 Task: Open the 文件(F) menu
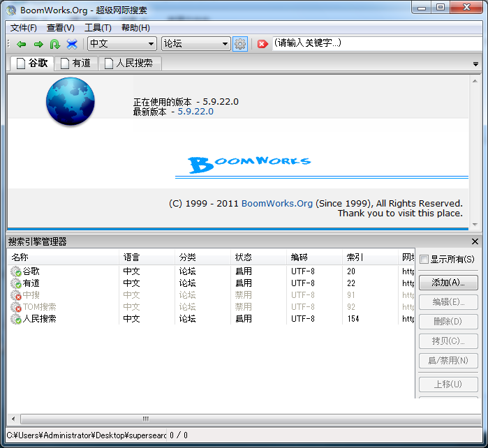click(x=23, y=28)
